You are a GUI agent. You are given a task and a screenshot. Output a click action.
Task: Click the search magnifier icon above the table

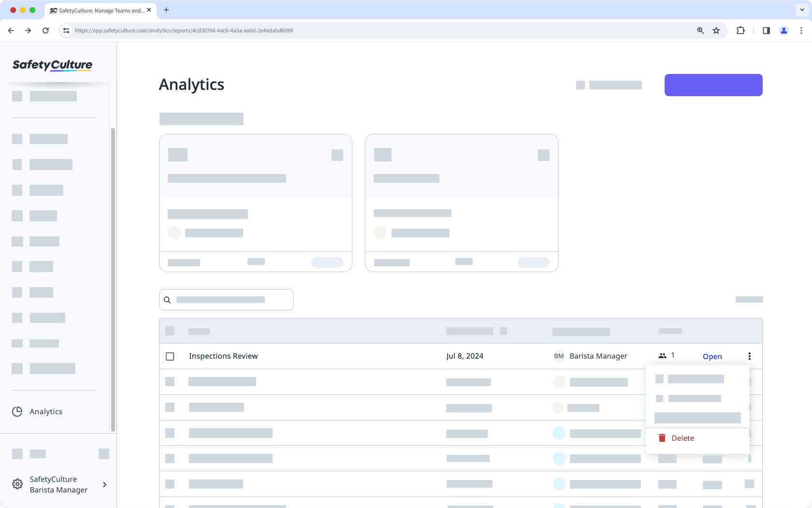pyautogui.click(x=167, y=300)
